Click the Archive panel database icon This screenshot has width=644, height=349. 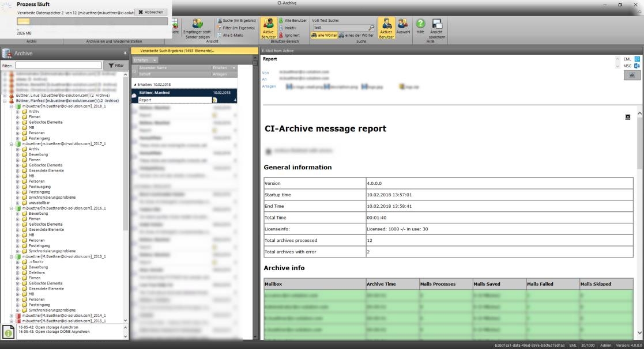6,54
